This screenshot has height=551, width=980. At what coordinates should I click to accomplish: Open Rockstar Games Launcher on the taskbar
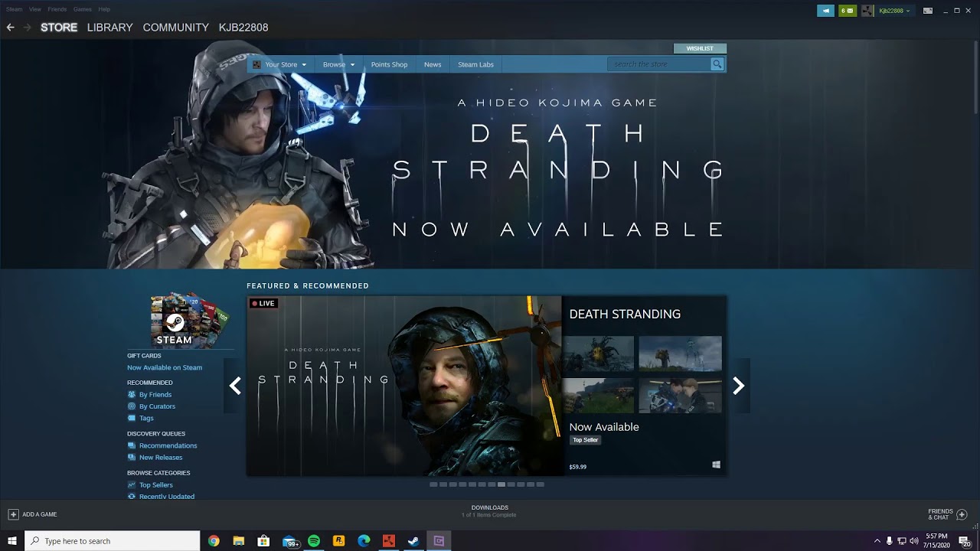(x=338, y=541)
